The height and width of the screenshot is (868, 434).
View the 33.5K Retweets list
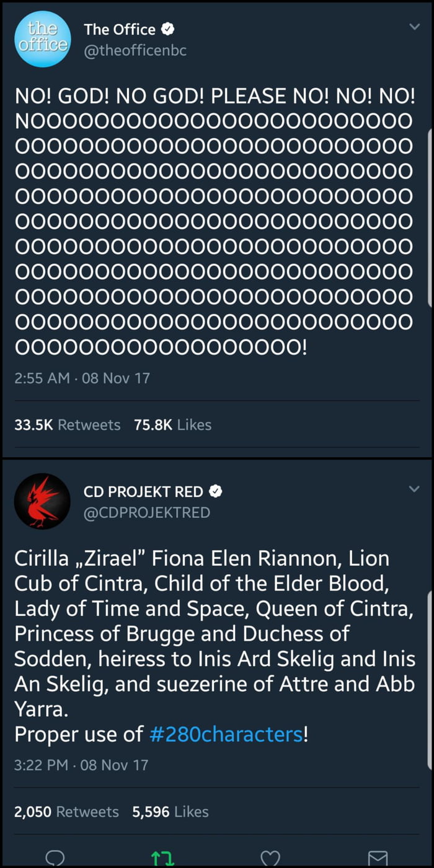(68, 424)
